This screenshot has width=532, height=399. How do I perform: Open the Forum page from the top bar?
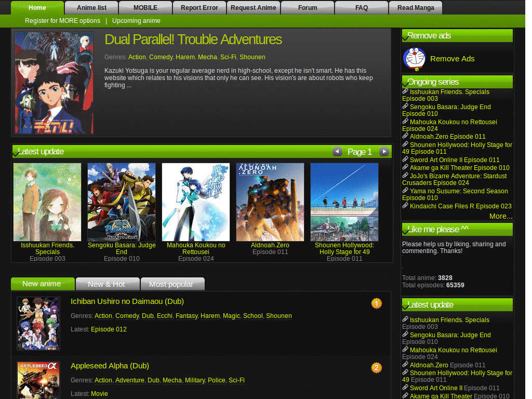tap(308, 7)
